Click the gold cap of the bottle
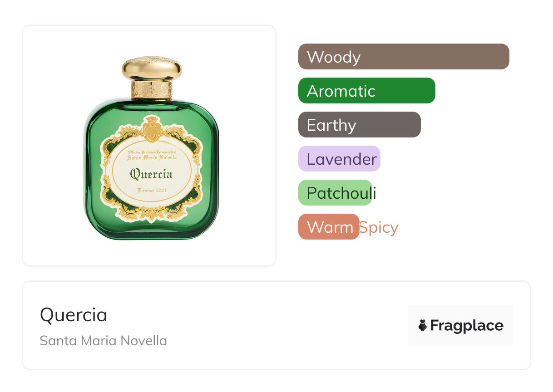 click(x=152, y=69)
